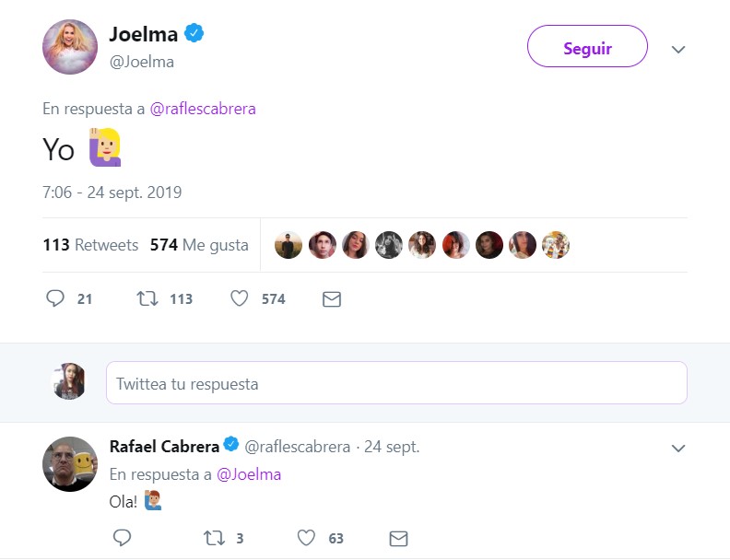Viewport: 730px width, 560px height.
Task: Click the Rafael Cabrera display name
Action: pyautogui.click(x=164, y=447)
